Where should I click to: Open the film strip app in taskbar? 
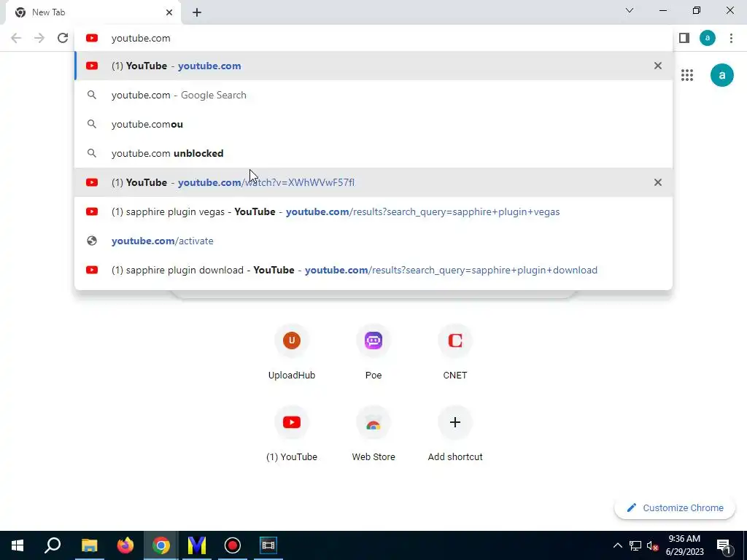pos(268,545)
